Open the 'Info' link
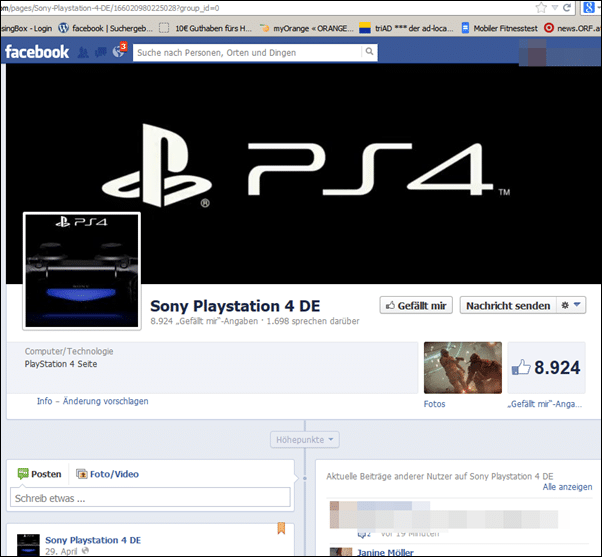Screen dimensions: 602x557 pyautogui.click(x=45, y=401)
